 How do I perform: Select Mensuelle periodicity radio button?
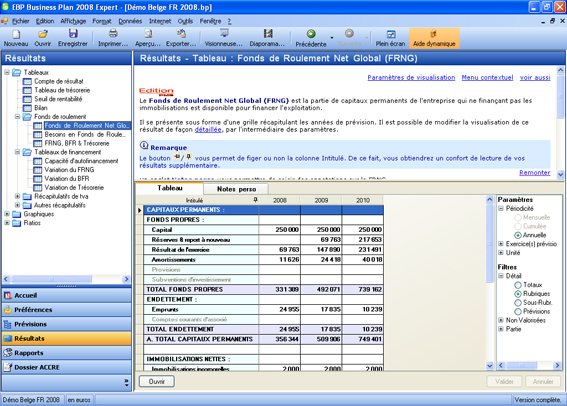pos(518,218)
